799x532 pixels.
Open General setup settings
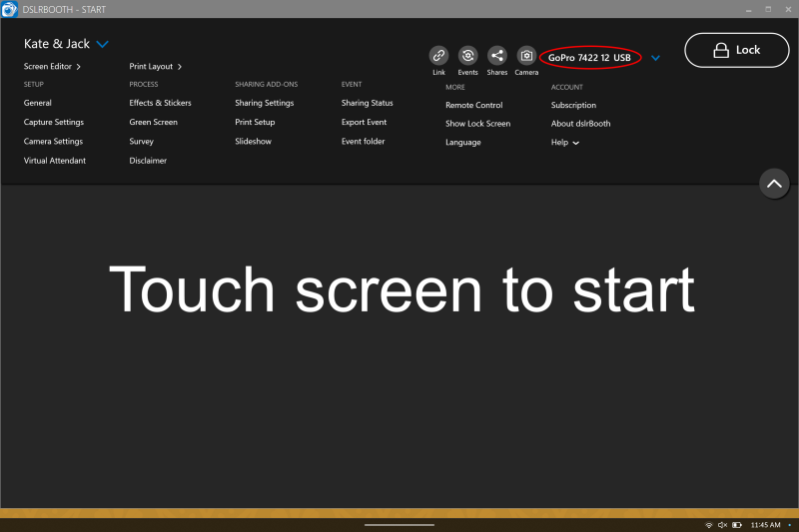(37, 103)
